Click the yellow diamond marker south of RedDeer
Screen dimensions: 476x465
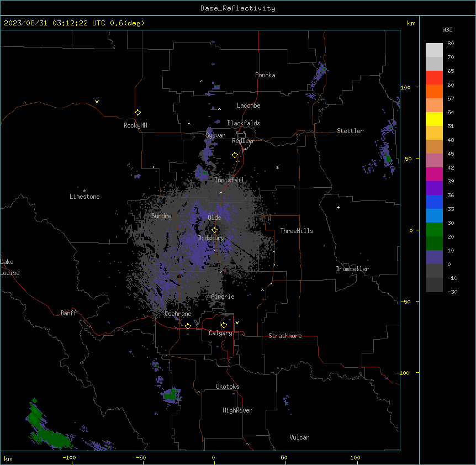(235, 155)
